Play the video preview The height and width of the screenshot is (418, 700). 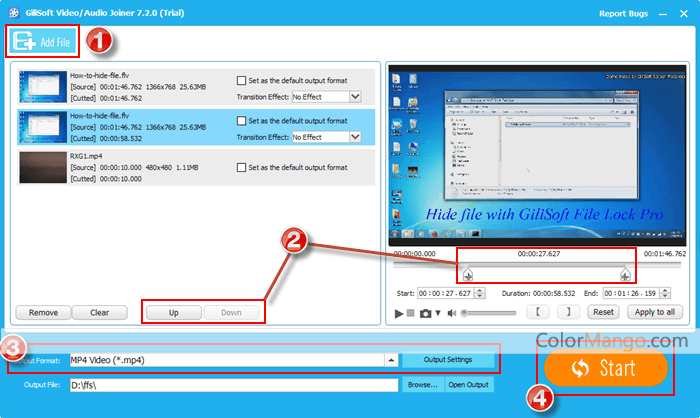tap(399, 313)
